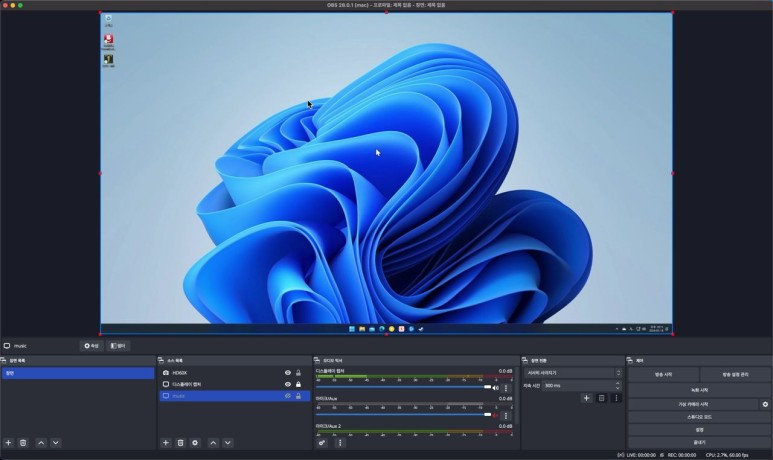Unmute the 마이크/Aux channel red speaker
This screenshot has width=773, height=460.
pos(495,416)
